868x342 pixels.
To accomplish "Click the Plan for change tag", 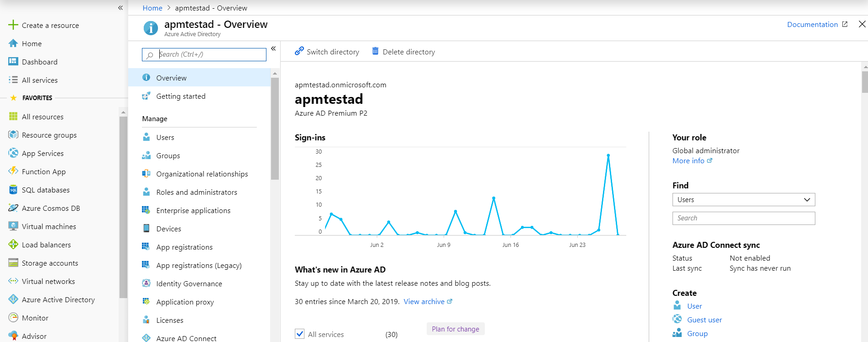I will 456,329.
